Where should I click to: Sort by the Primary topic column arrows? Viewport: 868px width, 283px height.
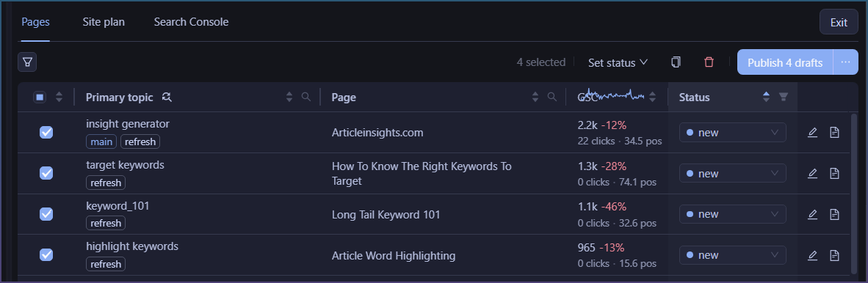tap(289, 97)
